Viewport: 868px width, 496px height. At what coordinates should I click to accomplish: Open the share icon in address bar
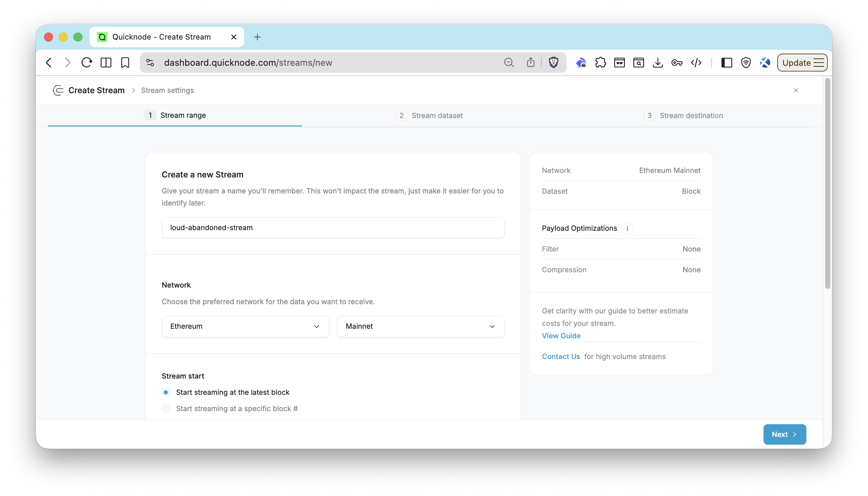[x=530, y=62]
